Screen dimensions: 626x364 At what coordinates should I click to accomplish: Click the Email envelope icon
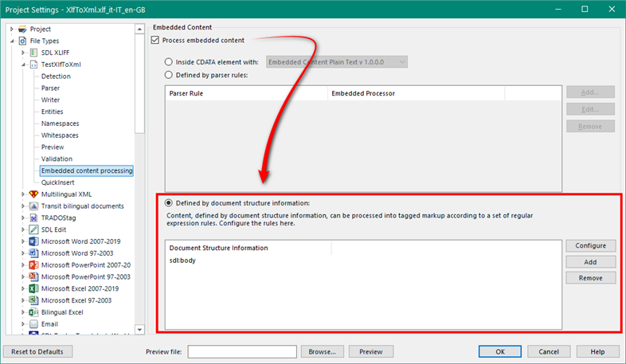(x=34, y=324)
